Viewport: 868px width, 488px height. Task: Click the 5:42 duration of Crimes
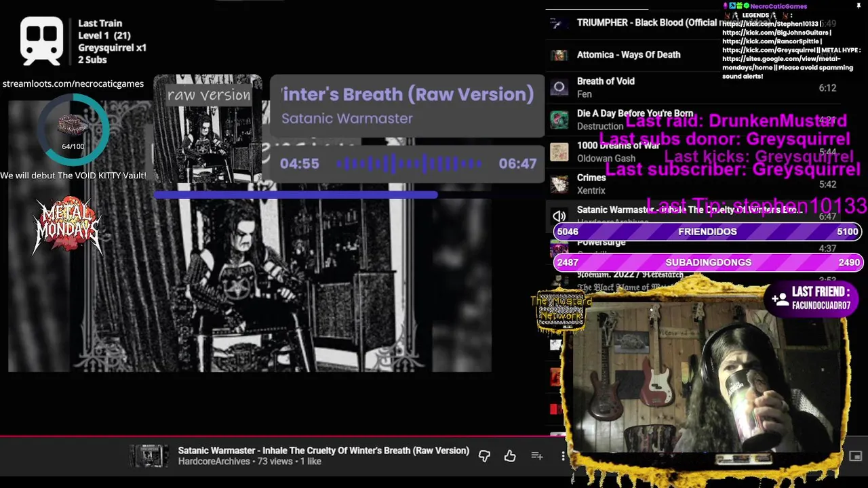[x=827, y=184]
